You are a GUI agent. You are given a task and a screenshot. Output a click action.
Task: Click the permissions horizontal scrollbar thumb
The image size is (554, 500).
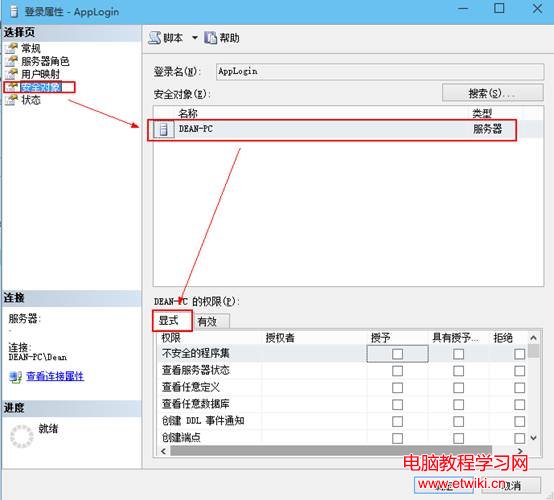[331, 451]
